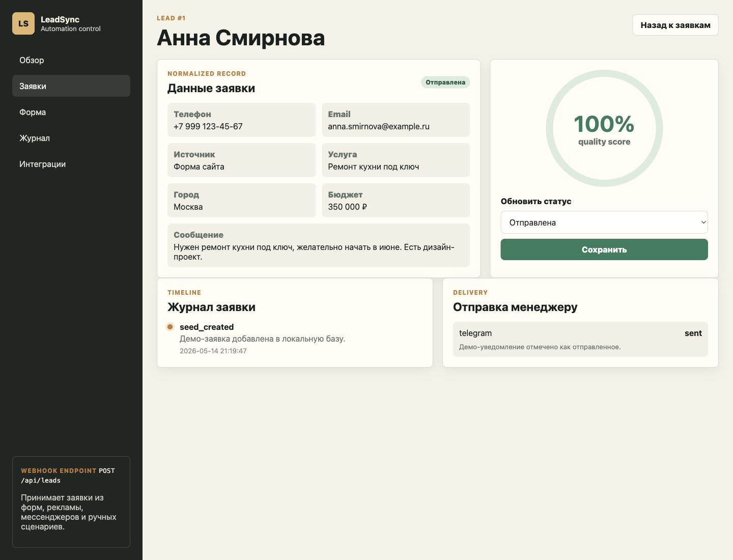Viewport: 733px width, 560px height.
Task: Click the Форма сайта source value
Action: 199,166
